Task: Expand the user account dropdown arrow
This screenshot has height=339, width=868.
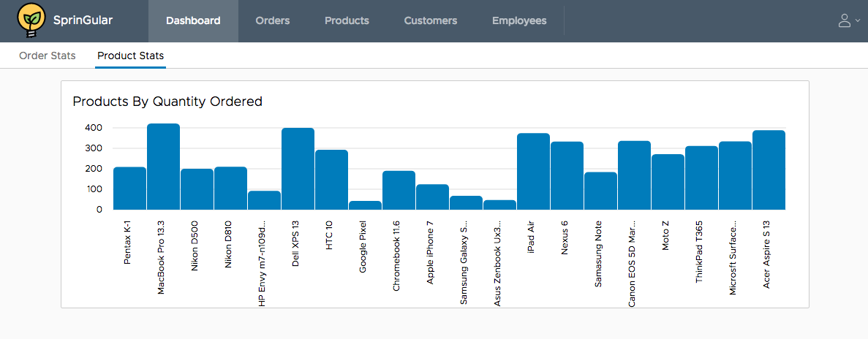Action: pyautogui.click(x=858, y=22)
